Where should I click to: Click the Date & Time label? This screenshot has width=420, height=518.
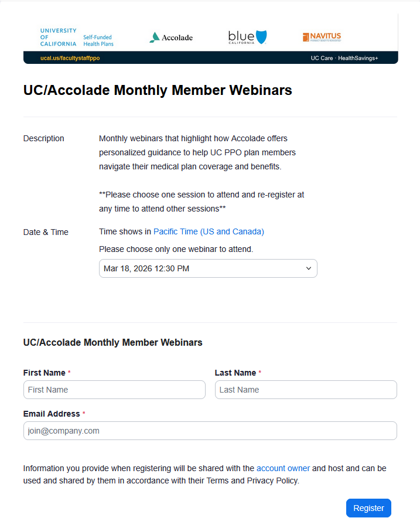pos(46,232)
